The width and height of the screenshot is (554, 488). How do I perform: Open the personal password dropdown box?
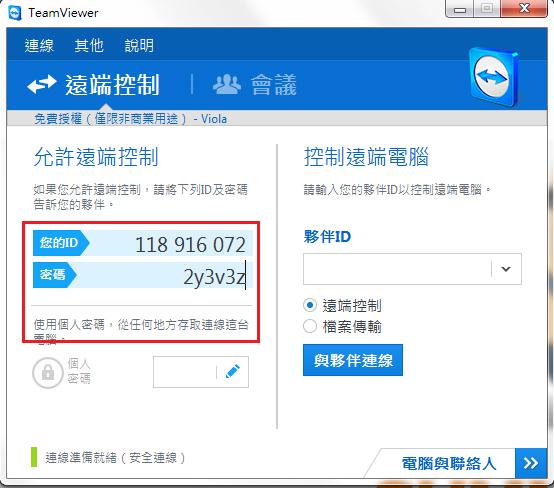(x=185, y=372)
